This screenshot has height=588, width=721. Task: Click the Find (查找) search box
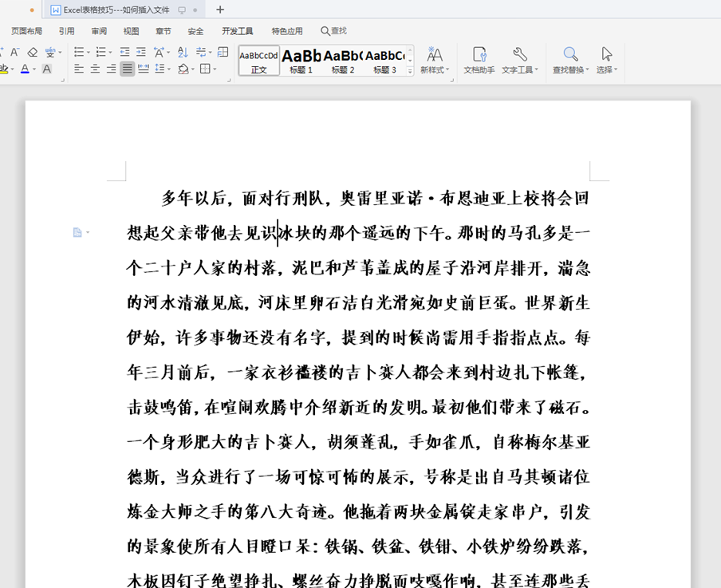coord(334,31)
